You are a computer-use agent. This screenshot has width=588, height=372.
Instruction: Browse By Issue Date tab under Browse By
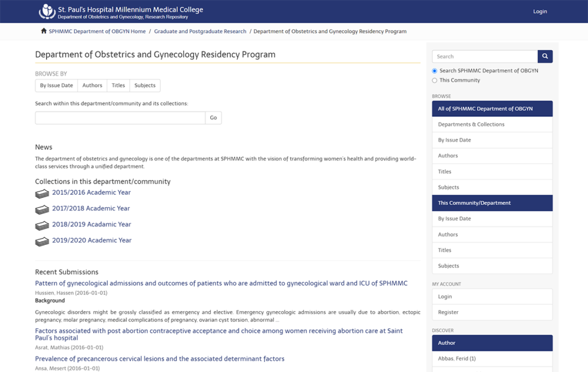57,85
